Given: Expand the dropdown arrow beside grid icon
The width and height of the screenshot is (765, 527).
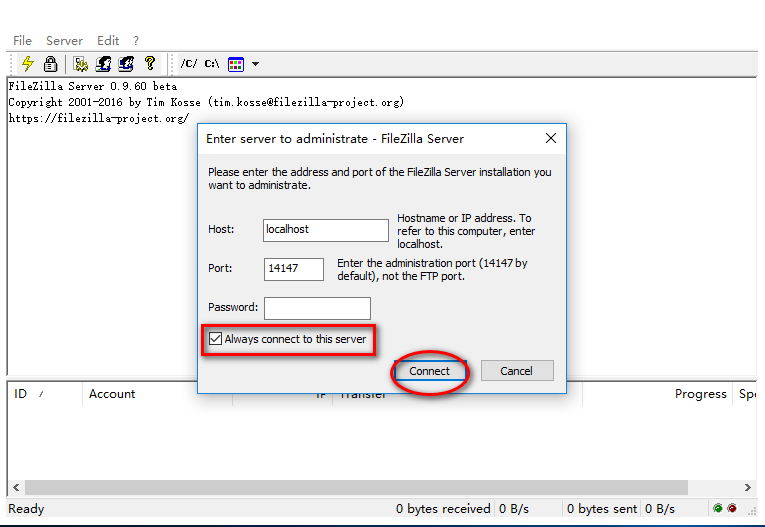Looking at the screenshot, I should point(255,64).
